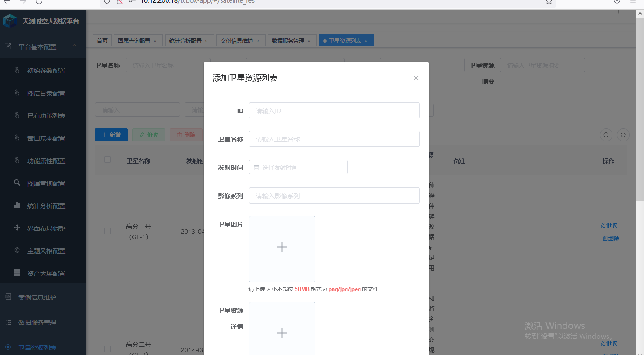Click the search magnifier icon above the table
644x355 pixels.
[x=606, y=135]
